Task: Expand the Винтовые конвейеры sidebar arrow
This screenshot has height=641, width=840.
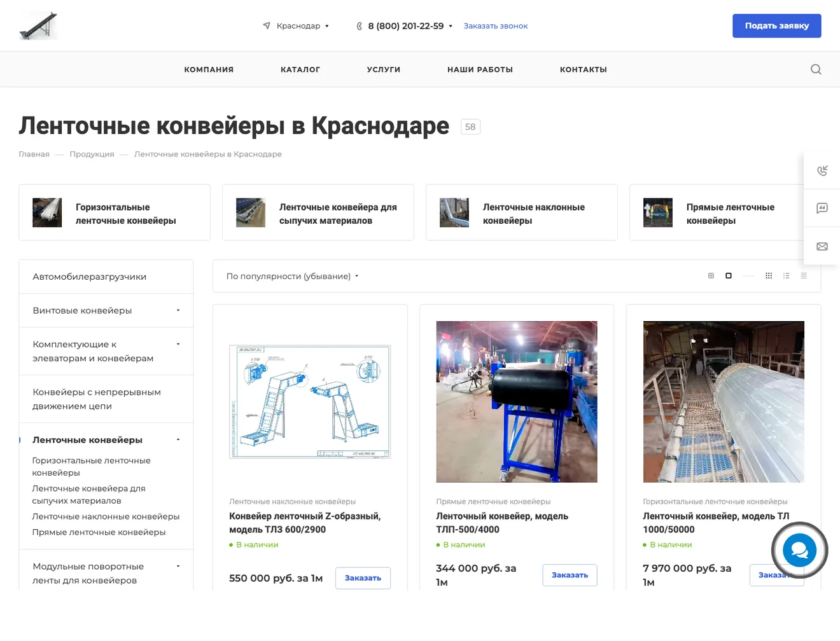Action: click(x=178, y=310)
